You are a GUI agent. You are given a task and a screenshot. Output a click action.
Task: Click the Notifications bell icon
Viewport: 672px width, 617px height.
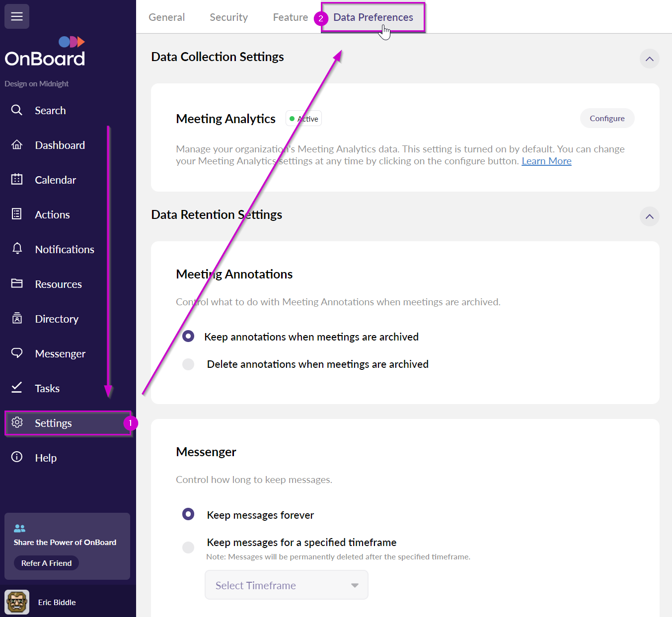[x=17, y=249]
